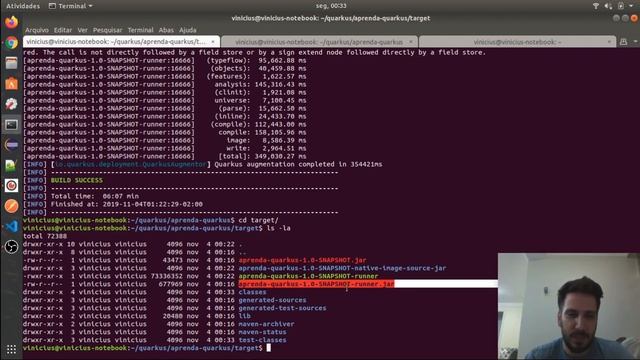The height and width of the screenshot is (360, 640).
Task: Open OBS Studio from the dock
Action: pyautogui.click(x=11, y=247)
